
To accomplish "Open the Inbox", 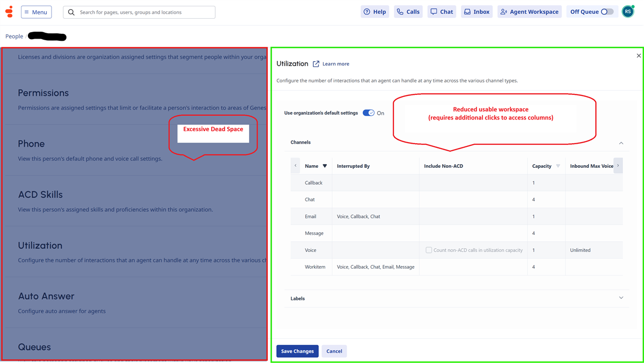I will click(x=477, y=12).
